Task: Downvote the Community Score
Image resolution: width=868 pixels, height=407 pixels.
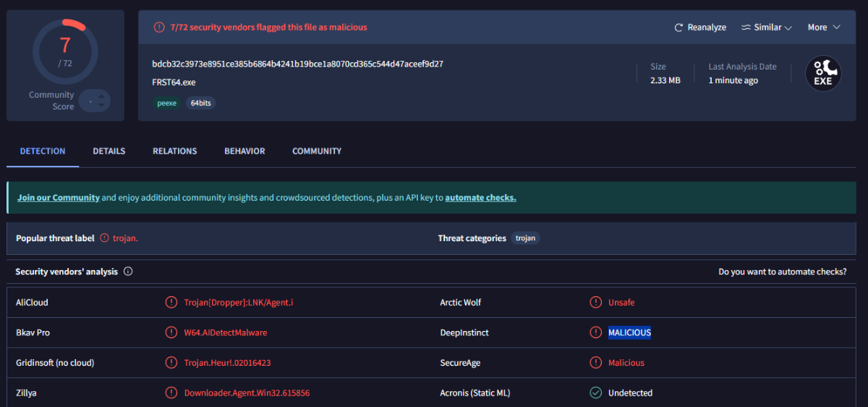Action: click(102, 106)
